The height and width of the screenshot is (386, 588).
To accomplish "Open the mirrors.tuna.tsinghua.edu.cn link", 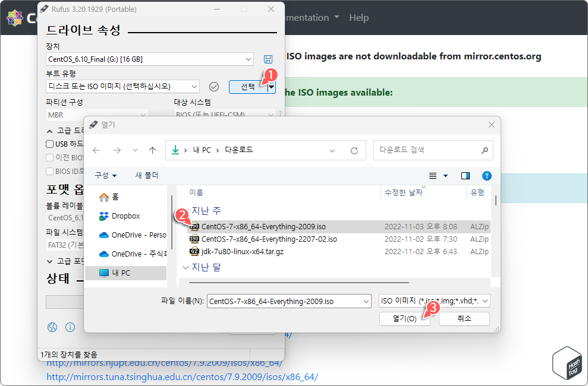I will [183, 376].
